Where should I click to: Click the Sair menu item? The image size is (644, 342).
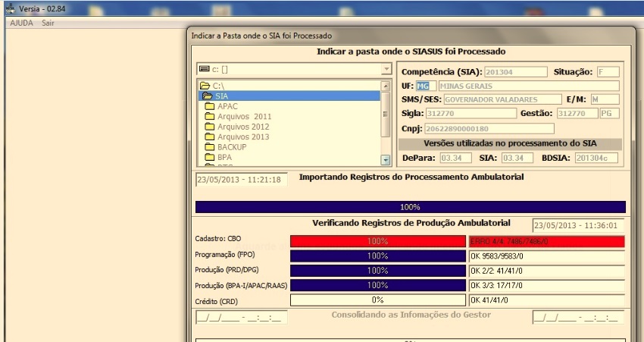coord(48,23)
